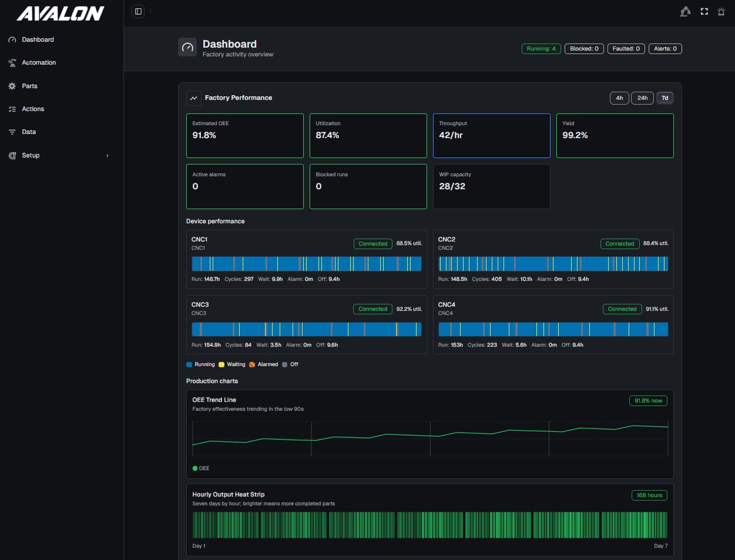Click CNC2 Connected status badge
The width and height of the screenshot is (735, 560).
click(620, 244)
